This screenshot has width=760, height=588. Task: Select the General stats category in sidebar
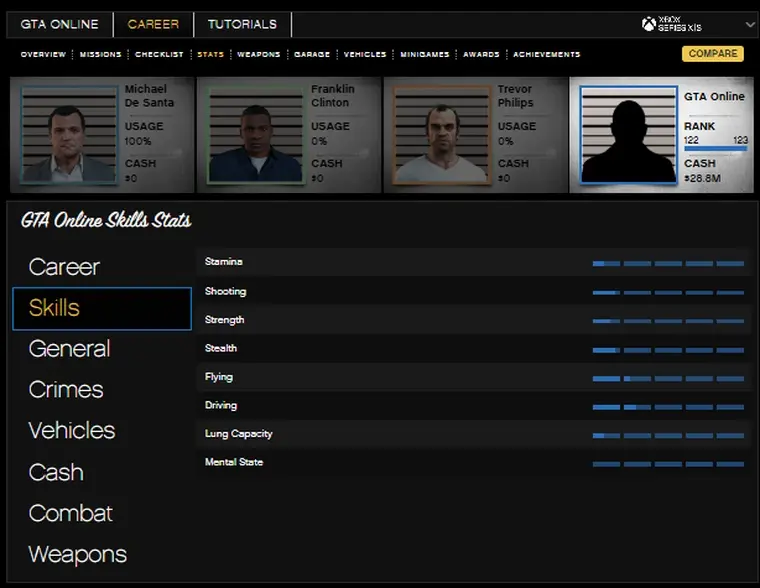coord(69,349)
